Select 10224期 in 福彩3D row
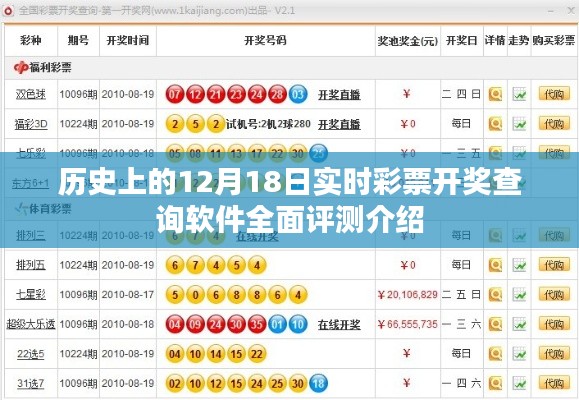The image size is (579, 400). click(x=78, y=124)
